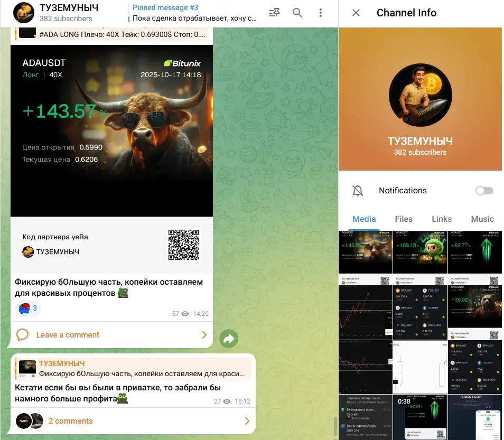This screenshot has height=440, width=504.
Task: Click the small thumbnail in 'Фиксирую' quoted reply
Action: tap(27, 369)
